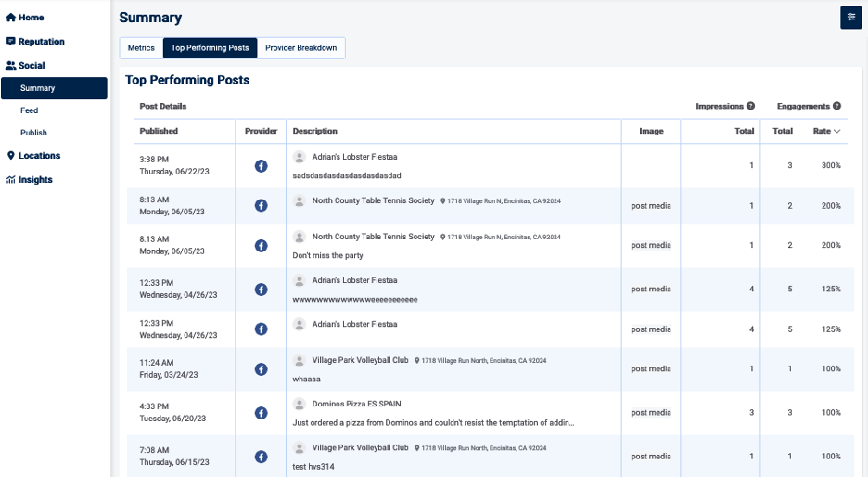Open Summary in the sidebar
Viewport: 868px width, 477px height.
click(54, 88)
